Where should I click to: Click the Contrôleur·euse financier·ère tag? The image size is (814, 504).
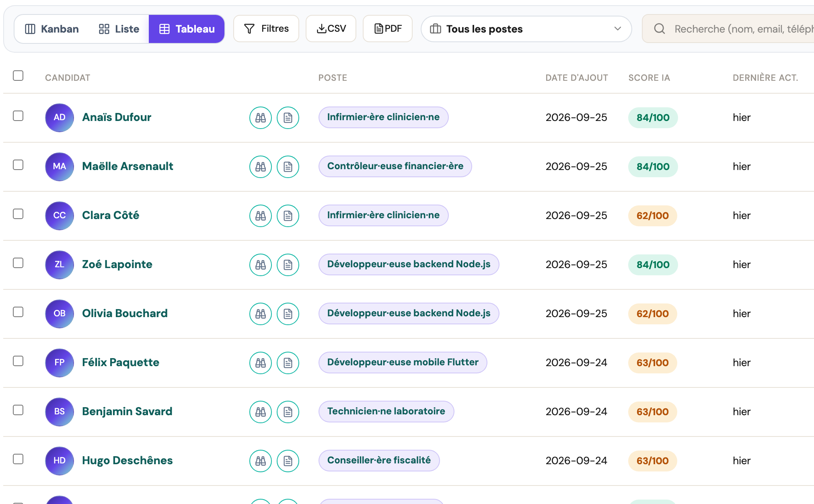tap(395, 166)
